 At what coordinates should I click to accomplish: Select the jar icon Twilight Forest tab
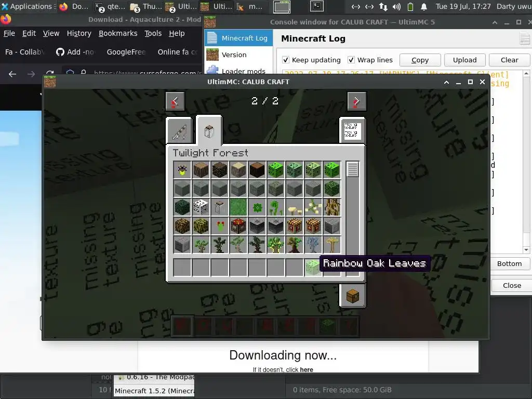pyautogui.click(x=209, y=130)
